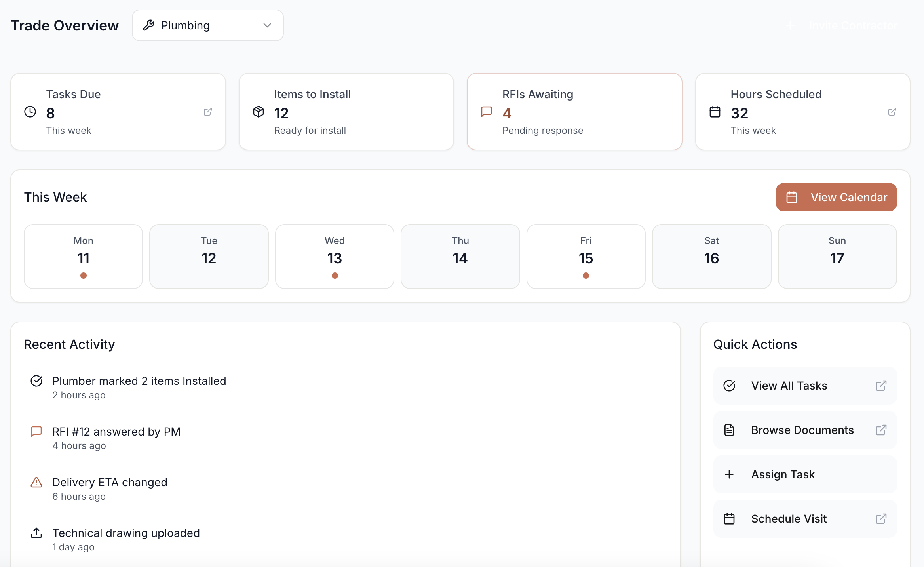This screenshot has height=567, width=924.
Task: Click the calendar icon on Hours Scheduled
Action: tap(715, 112)
